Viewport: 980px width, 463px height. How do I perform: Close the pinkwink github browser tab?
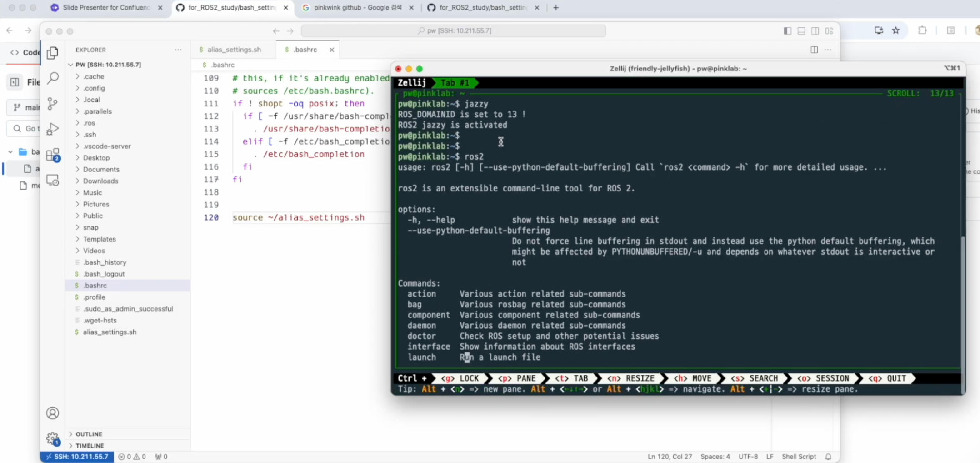(411, 8)
